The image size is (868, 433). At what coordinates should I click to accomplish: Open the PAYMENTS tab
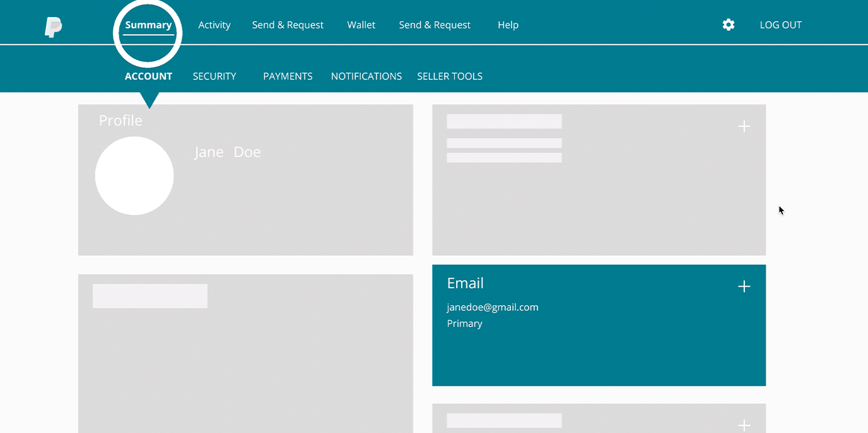[288, 76]
